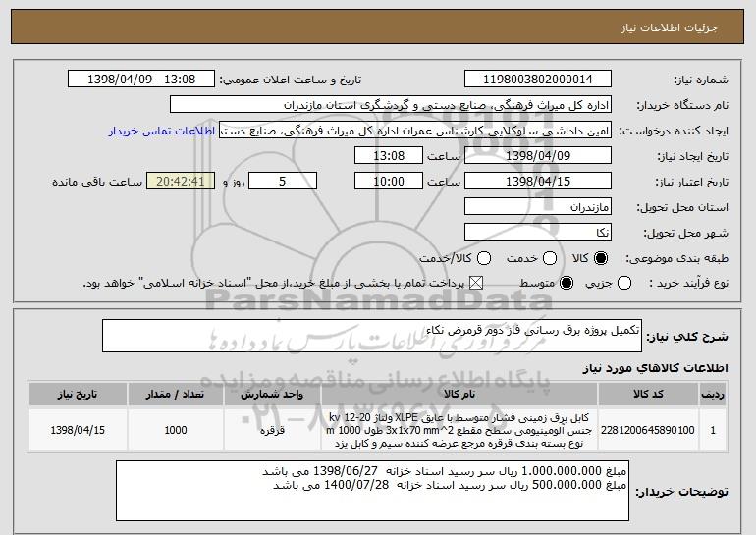Click the general description text box

coord(372,336)
